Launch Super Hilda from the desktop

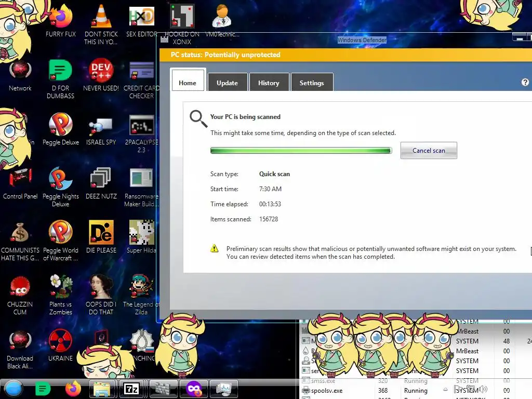coord(141,232)
